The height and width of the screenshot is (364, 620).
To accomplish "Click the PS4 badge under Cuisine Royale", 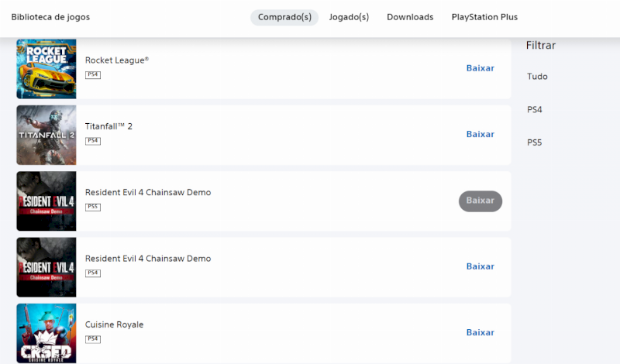I will pos(93,339).
